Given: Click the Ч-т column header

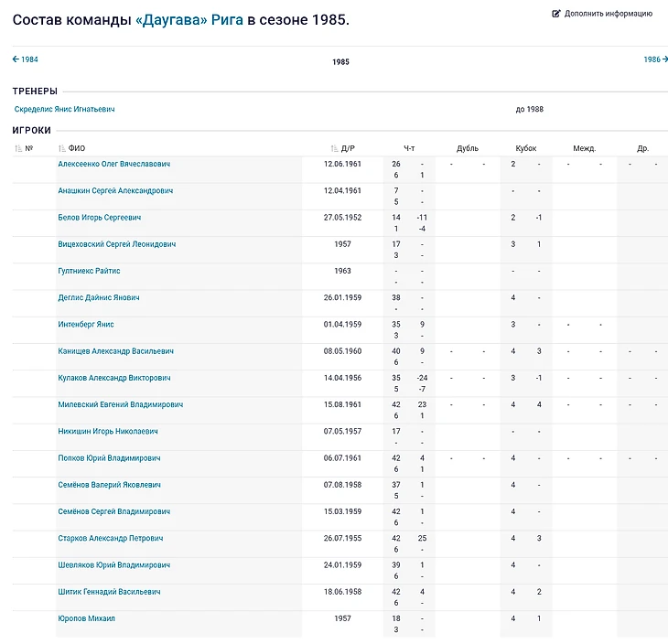Looking at the screenshot, I should pos(409,148).
